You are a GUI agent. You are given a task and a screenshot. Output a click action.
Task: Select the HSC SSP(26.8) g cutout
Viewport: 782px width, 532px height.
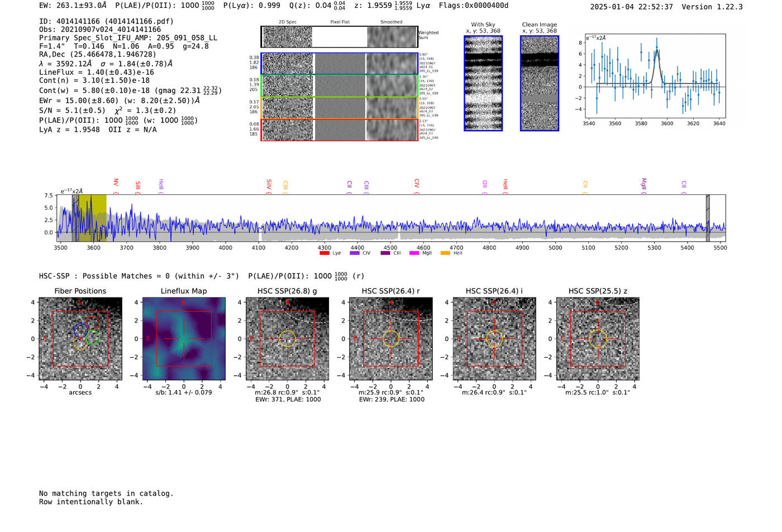(x=287, y=338)
